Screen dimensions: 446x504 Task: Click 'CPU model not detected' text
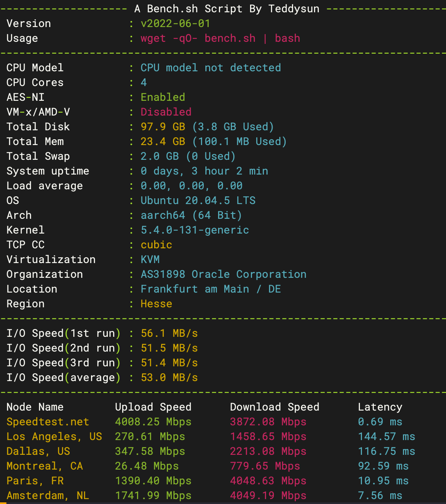211,68
